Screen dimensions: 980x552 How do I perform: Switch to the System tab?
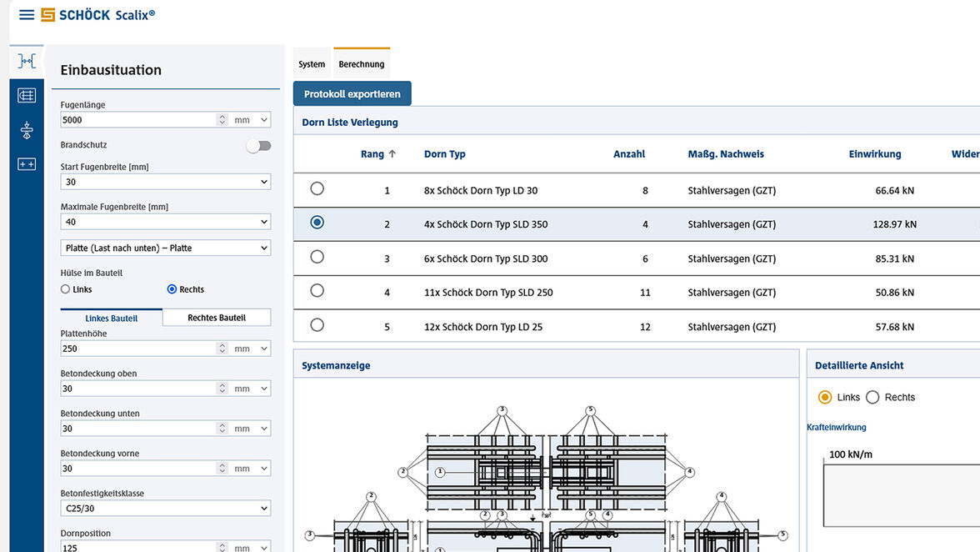point(312,64)
